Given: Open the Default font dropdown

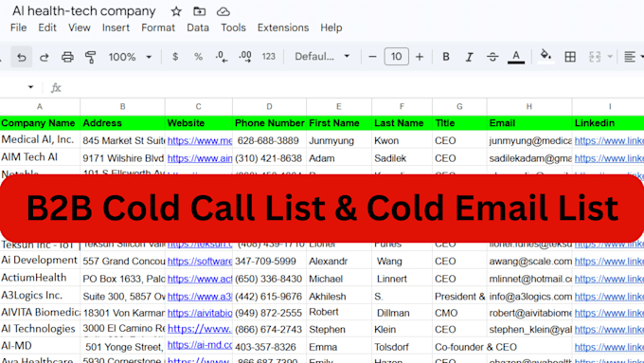Looking at the screenshot, I should click(322, 56).
